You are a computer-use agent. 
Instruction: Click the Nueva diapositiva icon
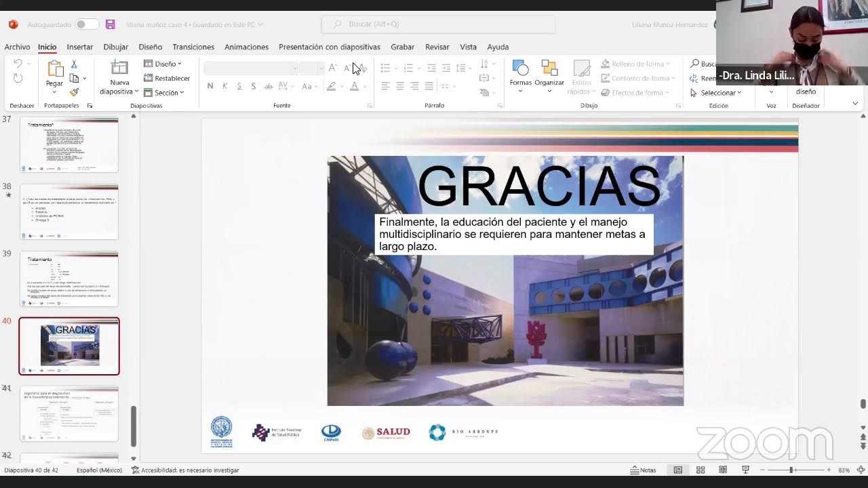pos(119,68)
